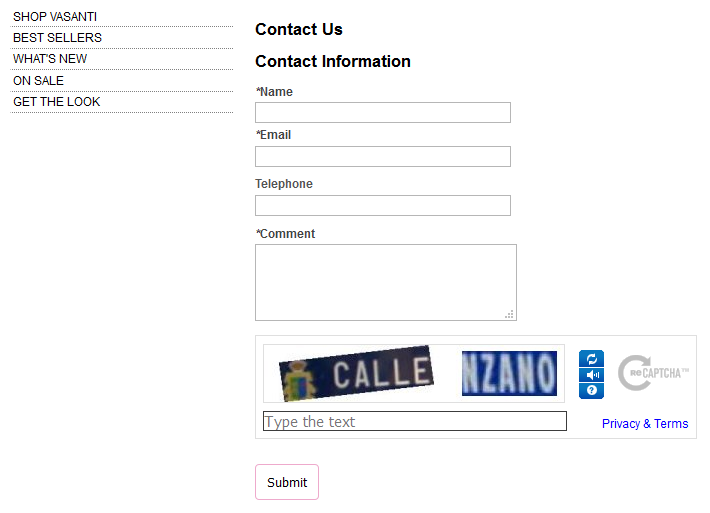
Task: Follow the Privacy & Terms link
Action: (x=645, y=424)
